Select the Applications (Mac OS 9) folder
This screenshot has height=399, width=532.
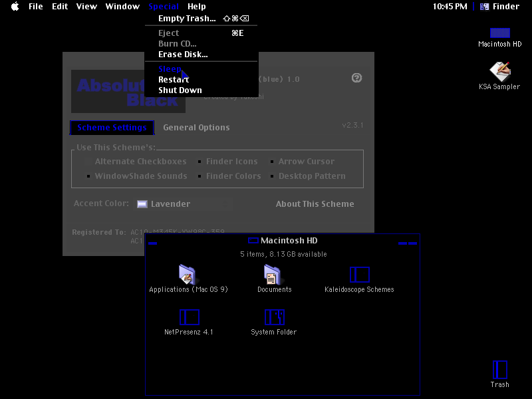click(x=187, y=274)
